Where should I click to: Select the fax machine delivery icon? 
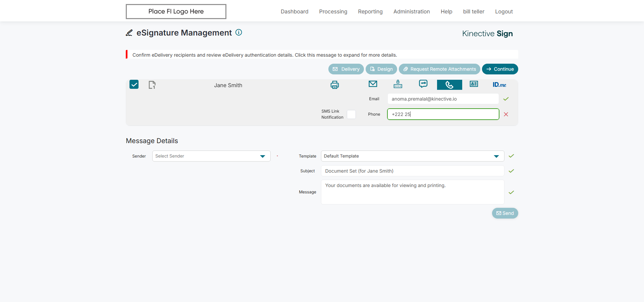398,84
